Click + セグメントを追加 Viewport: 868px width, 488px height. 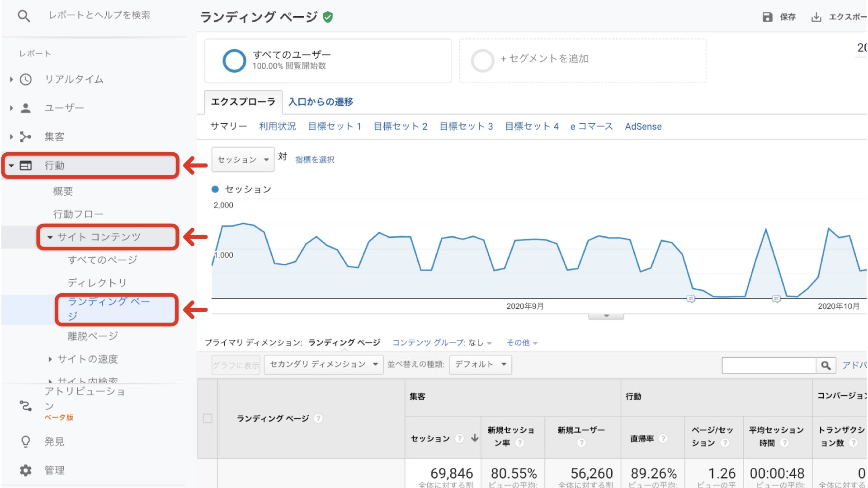[x=544, y=59]
